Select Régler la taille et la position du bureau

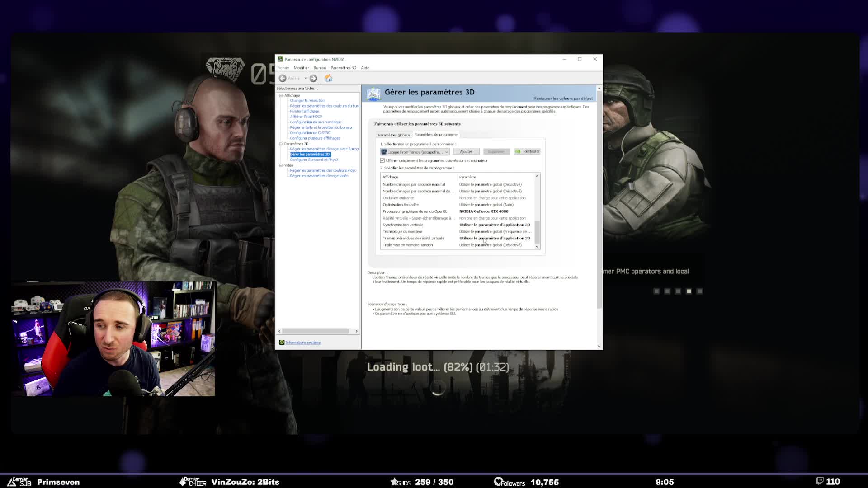[321, 127]
